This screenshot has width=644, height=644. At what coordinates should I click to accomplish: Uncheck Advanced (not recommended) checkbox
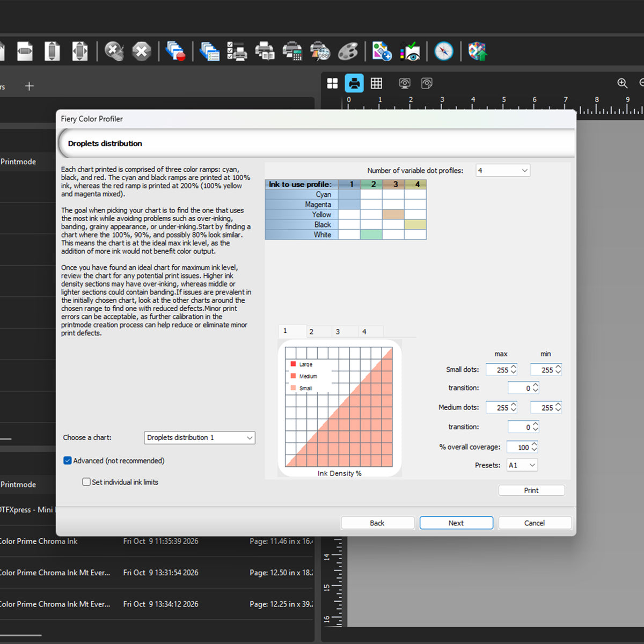[68, 460]
